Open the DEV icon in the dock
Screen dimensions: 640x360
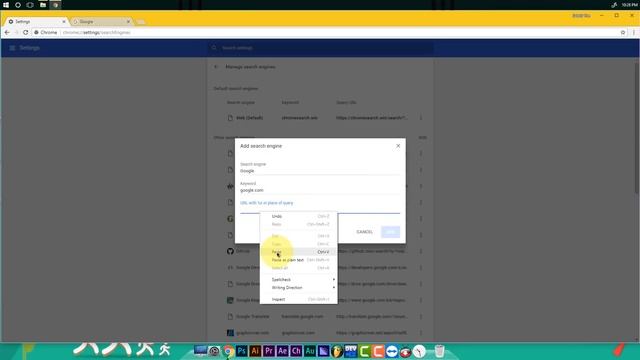click(351, 351)
